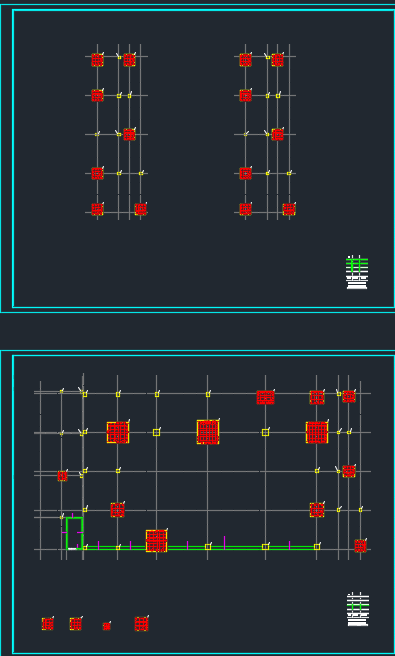
Task: Select the wide rectangular red footing
Action: 265,397
